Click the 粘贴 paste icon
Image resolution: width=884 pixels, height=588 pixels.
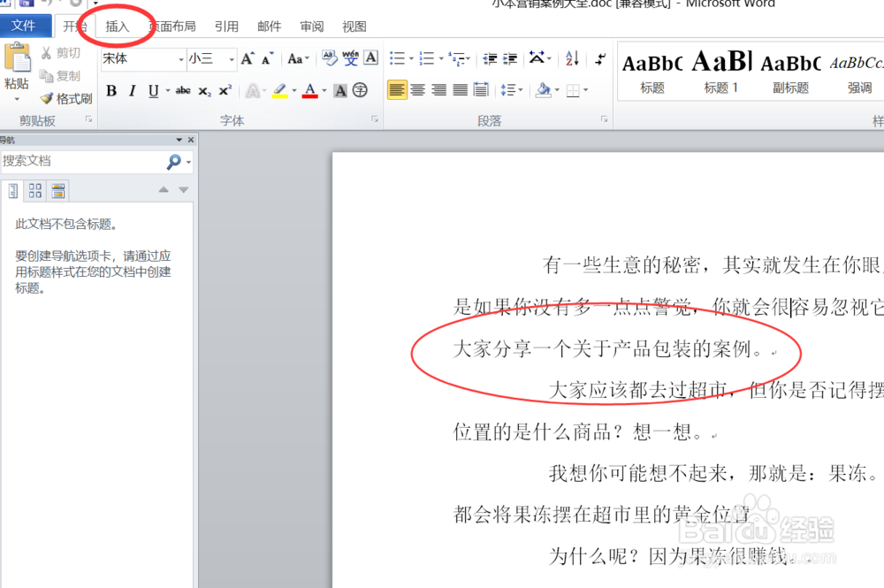point(17,57)
